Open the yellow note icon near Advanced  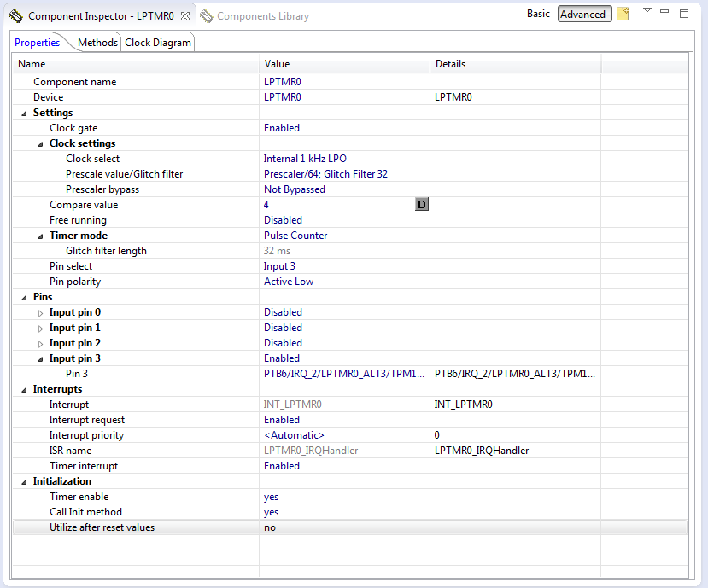[x=623, y=14]
